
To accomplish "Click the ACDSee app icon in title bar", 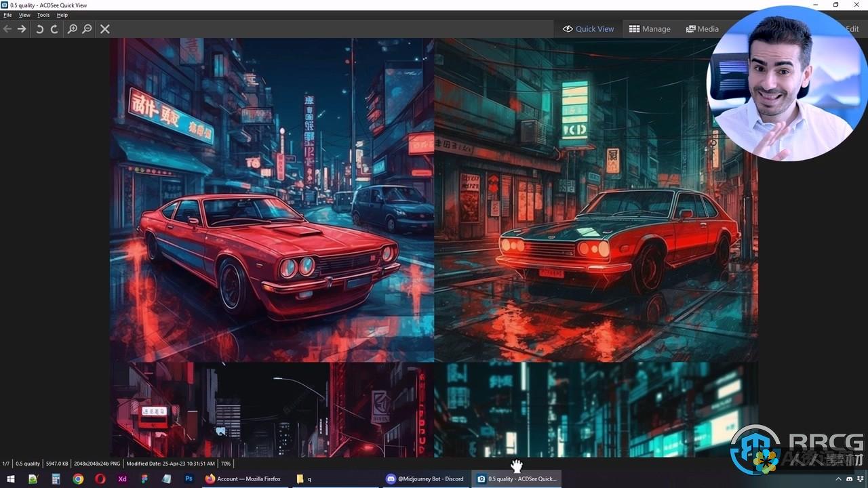I will coord(5,5).
